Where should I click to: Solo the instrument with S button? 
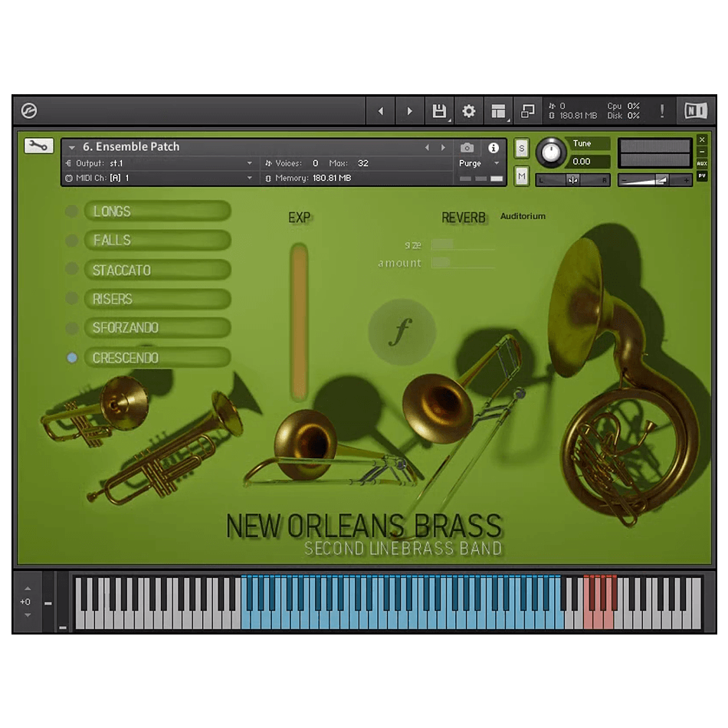click(x=522, y=148)
